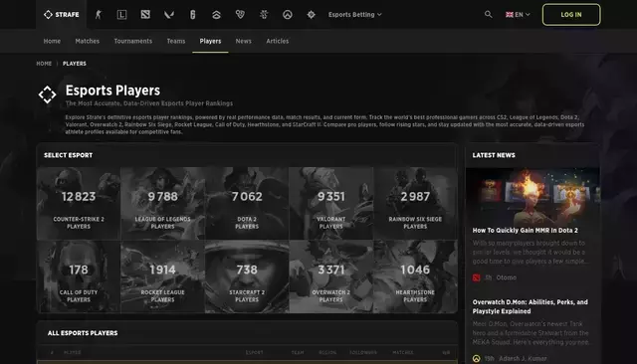Switch to Matches tab
This screenshot has width=637, height=364.
point(88,41)
